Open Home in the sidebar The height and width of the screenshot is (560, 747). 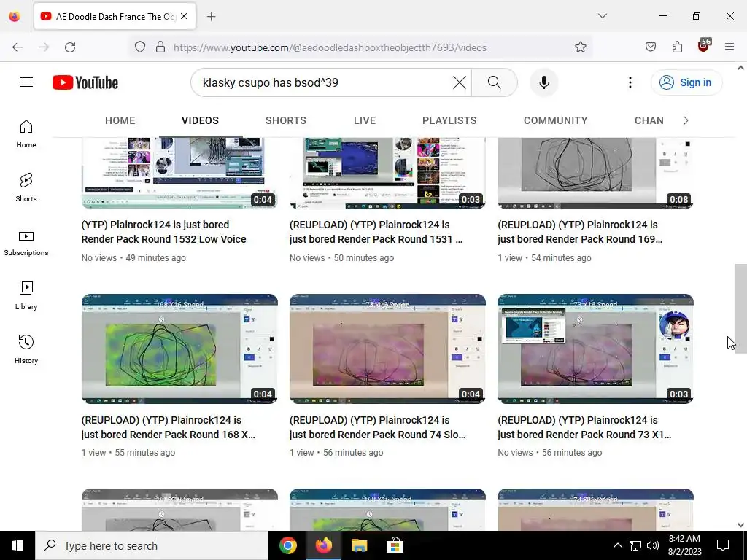click(26, 134)
